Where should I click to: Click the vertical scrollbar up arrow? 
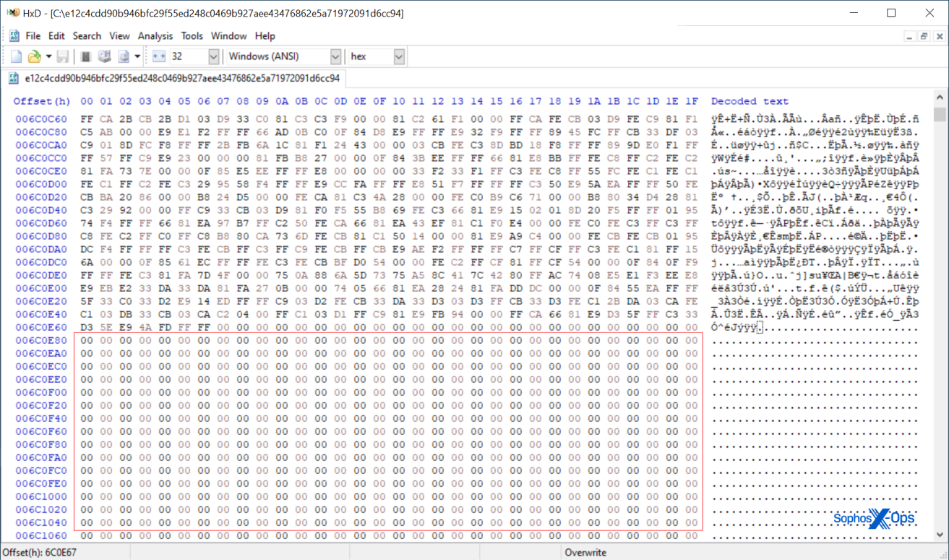click(939, 98)
